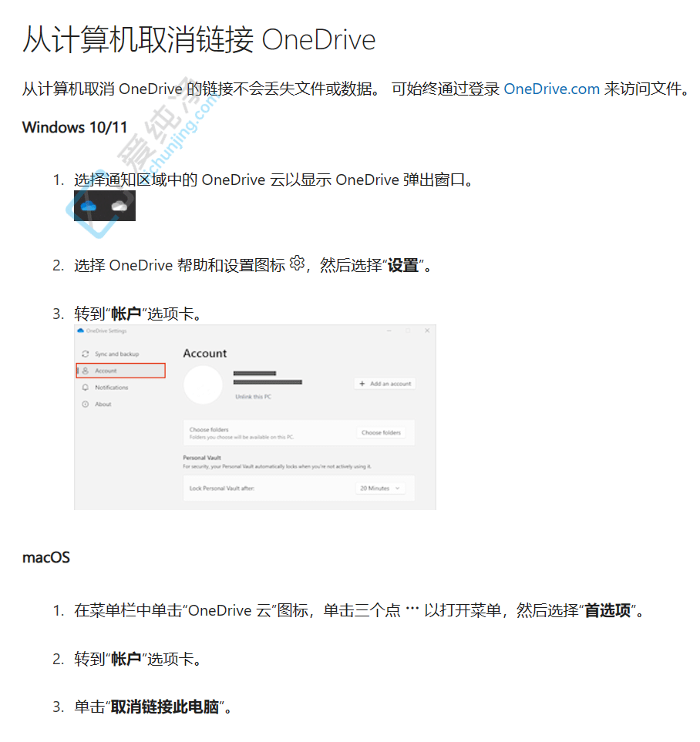
Task: Open the Notifications section
Action: [112, 388]
